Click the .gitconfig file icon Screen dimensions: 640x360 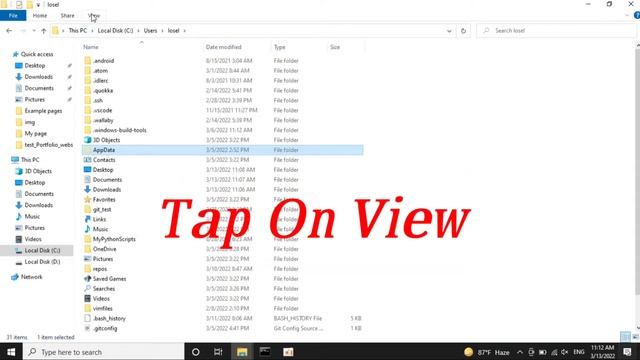pyautogui.click(x=87, y=328)
